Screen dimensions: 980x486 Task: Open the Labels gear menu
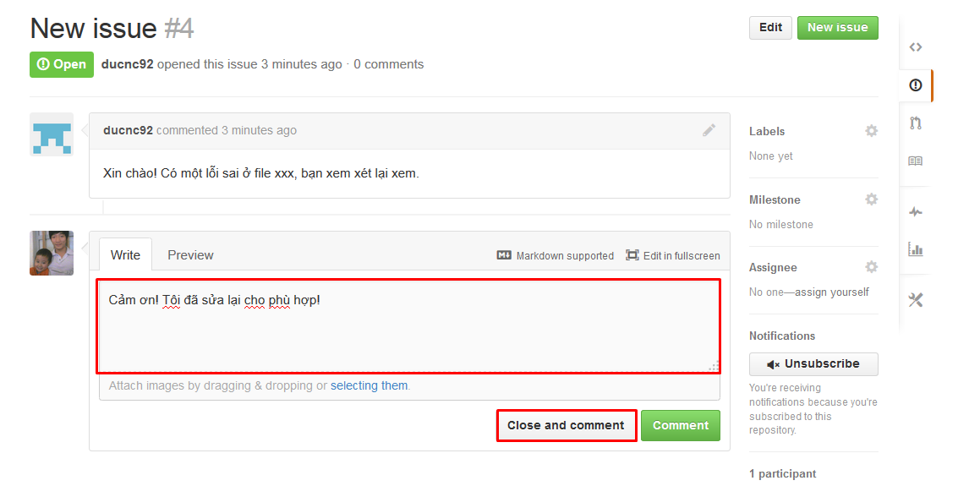point(871,130)
